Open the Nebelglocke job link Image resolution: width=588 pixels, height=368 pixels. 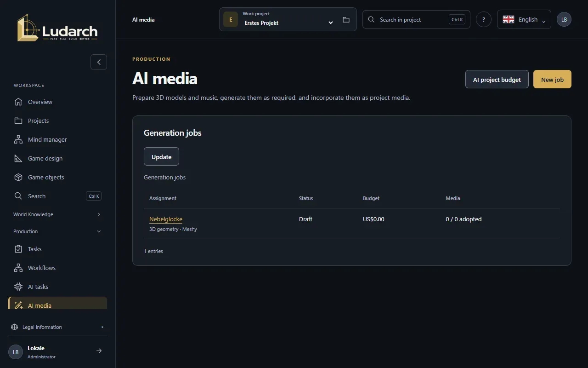(166, 219)
